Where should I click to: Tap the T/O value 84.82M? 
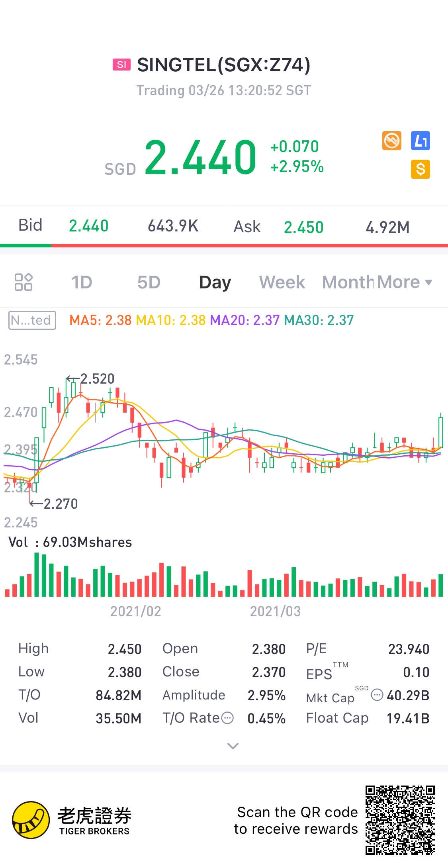point(119,696)
